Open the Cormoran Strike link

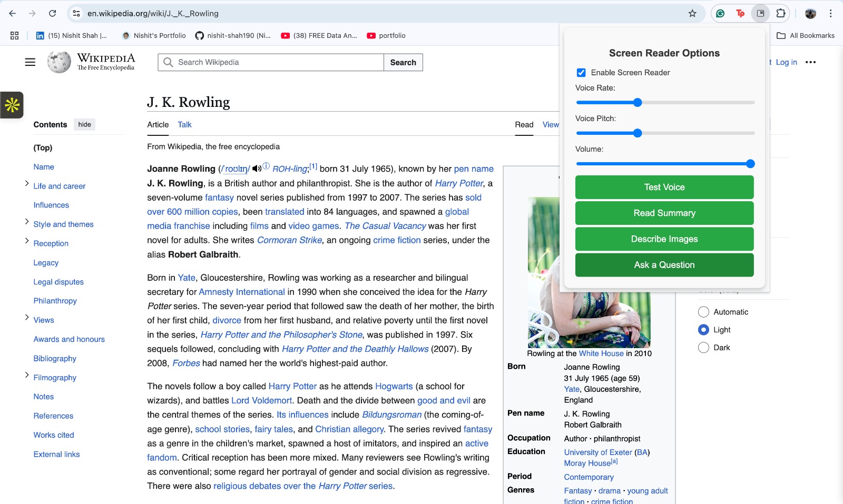pyautogui.click(x=289, y=240)
